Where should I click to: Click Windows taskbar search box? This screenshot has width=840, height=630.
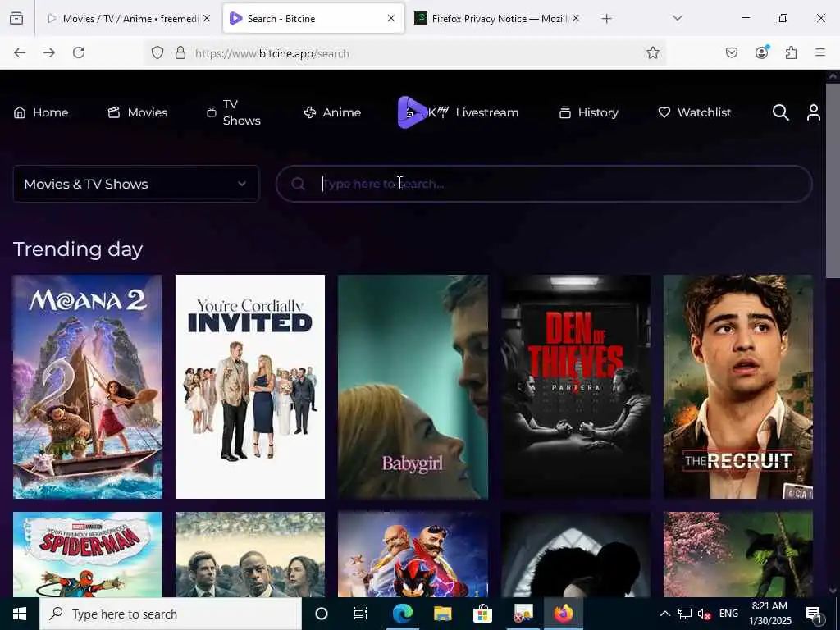coord(171,614)
